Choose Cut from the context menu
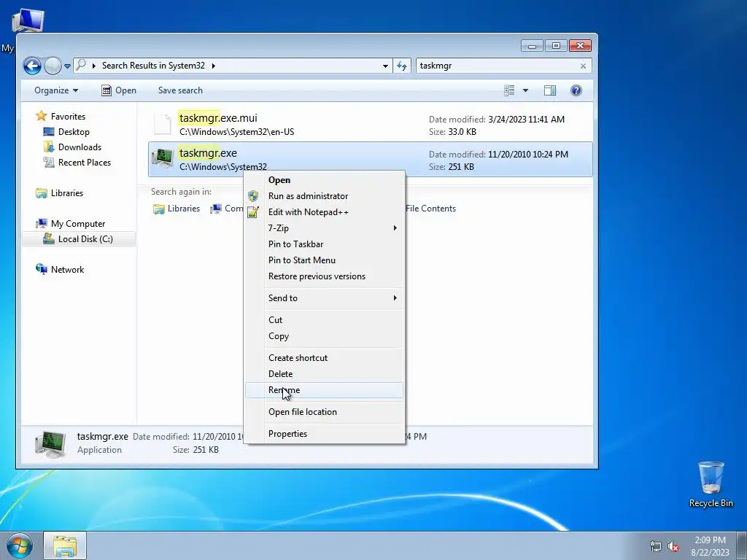The width and height of the screenshot is (747, 560). pyautogui.click(x=324, y=320)
